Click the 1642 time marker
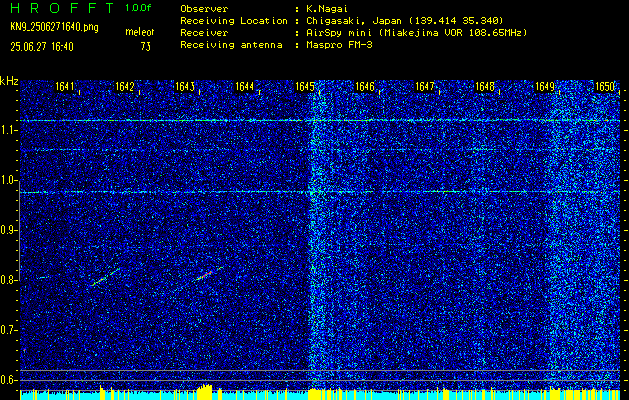Image resolution: width=629 pixels, height=400 pixels. (x=124, y=87)
